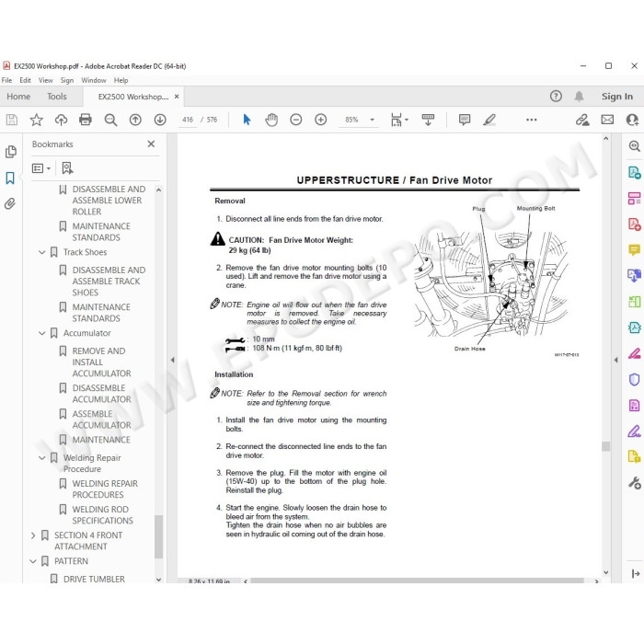Screen dimensions: 644x644
Task: Close the Bookmarks panel
Action: [x=151, y=144]
